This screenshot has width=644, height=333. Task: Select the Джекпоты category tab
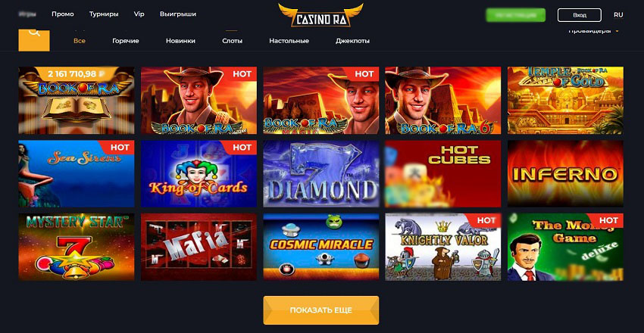tap(352, 41)
